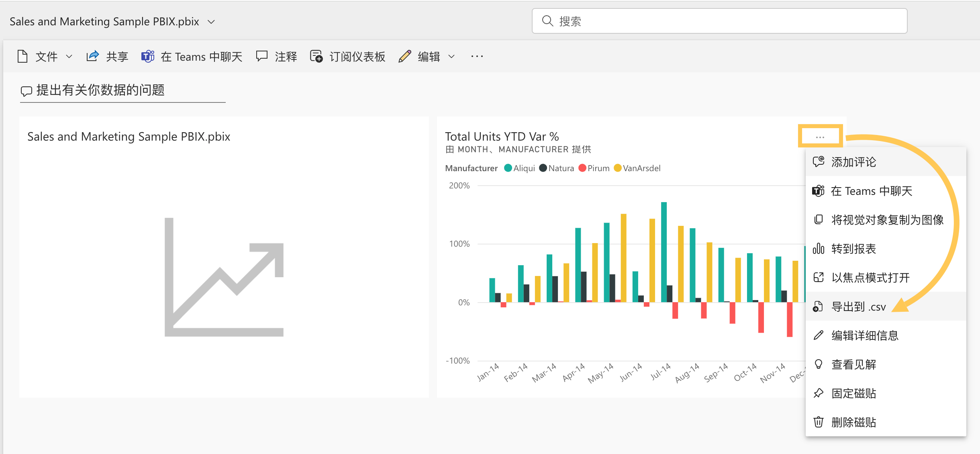This screenshot has height=454, width=980.
Task: Choose 删除磁贴 menu entry
Action: click(x=886, y=422)
